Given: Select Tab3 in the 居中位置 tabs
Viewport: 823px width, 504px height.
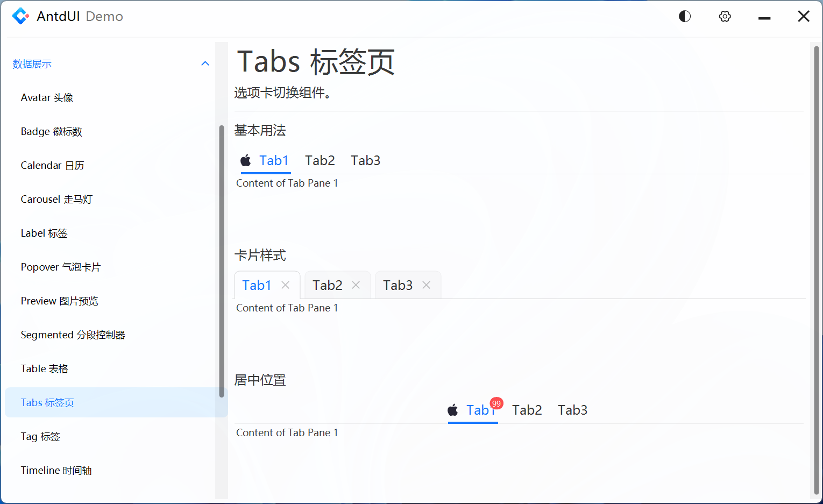Looking at the screenshot, I should [572, 410].
